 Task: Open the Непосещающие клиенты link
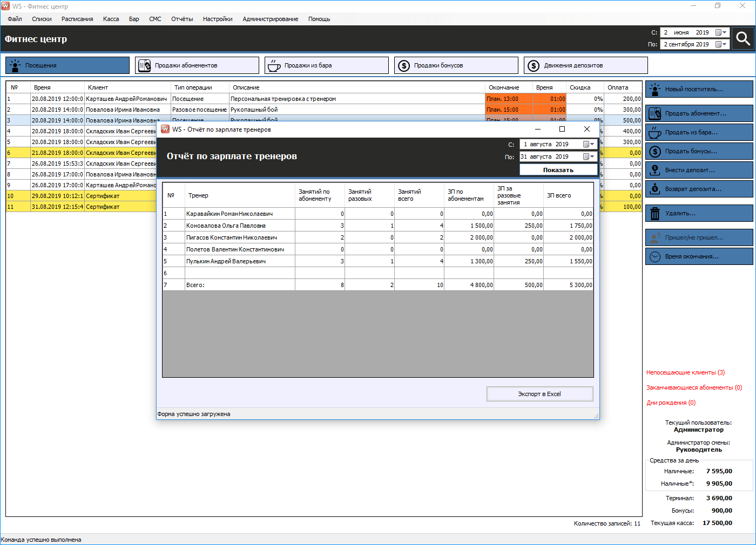pyautogui.click(x=685, y=372)
